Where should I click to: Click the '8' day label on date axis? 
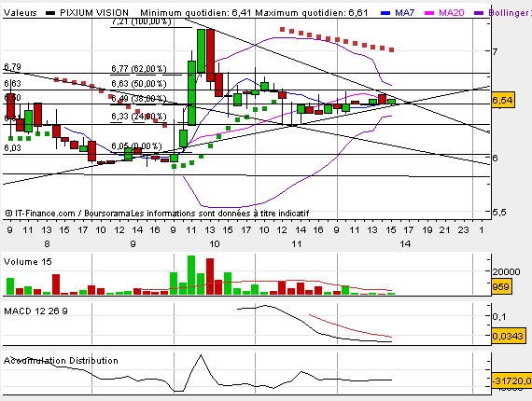(x=47, y=243)
